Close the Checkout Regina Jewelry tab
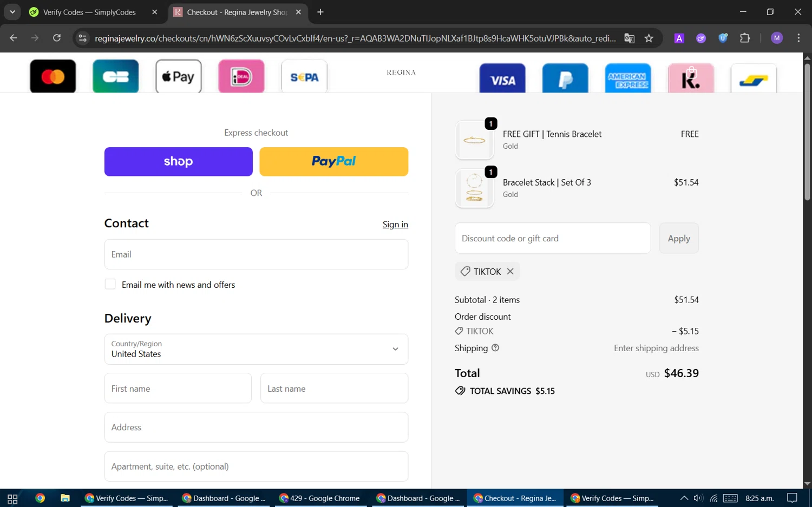 pyautogui.click(x=298, y=12)
